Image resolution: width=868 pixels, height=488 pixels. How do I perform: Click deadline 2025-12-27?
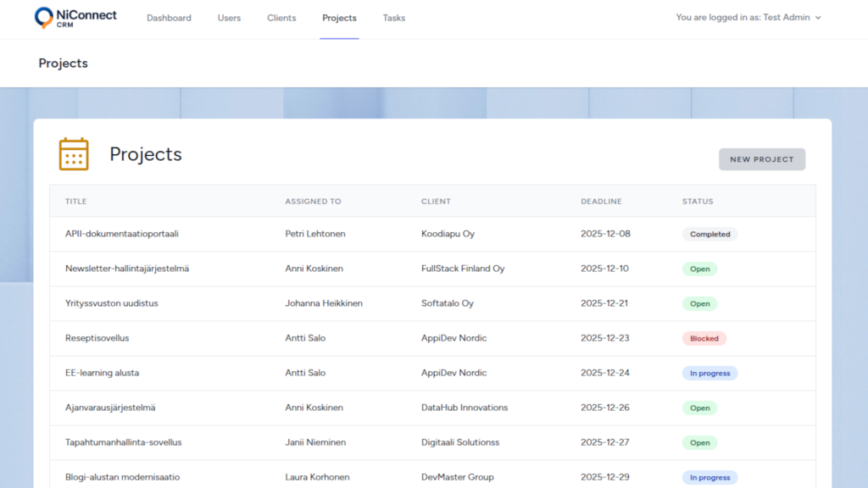pos(605,442)
